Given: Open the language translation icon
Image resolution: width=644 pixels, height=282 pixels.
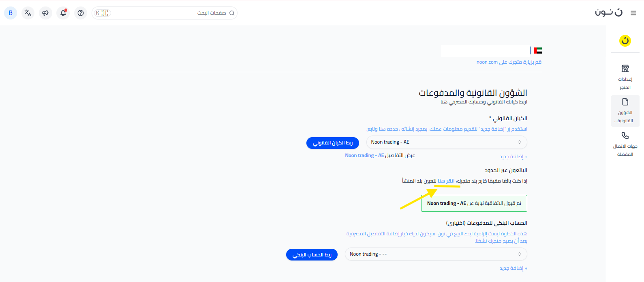Looking at the screenshot, I should point(28,13).
